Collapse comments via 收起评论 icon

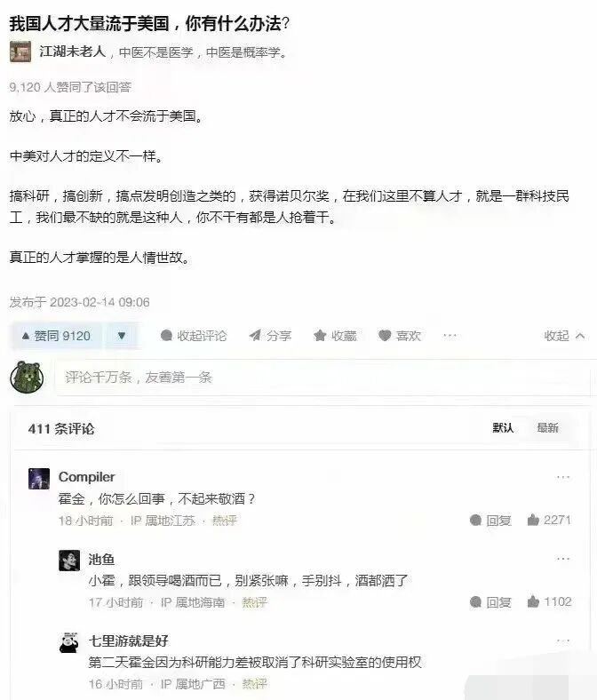pos(194,336)
